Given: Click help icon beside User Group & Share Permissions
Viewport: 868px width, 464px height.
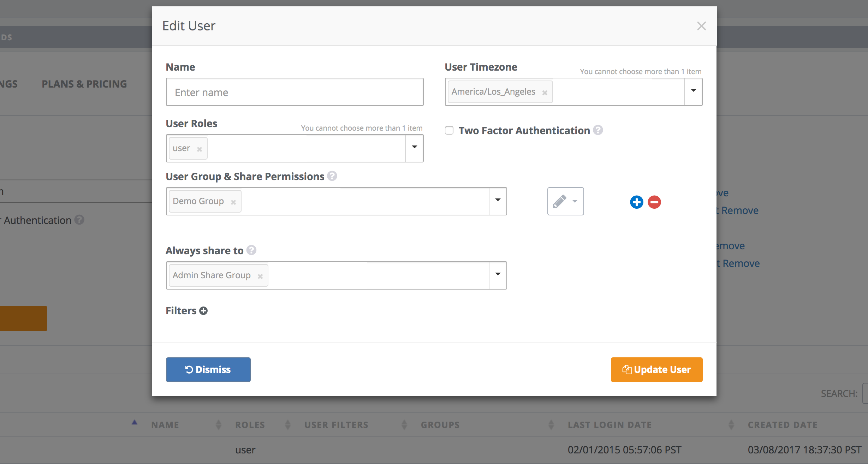Looking at the screenshot, I should pyautogui.click(x=332, y=176).
